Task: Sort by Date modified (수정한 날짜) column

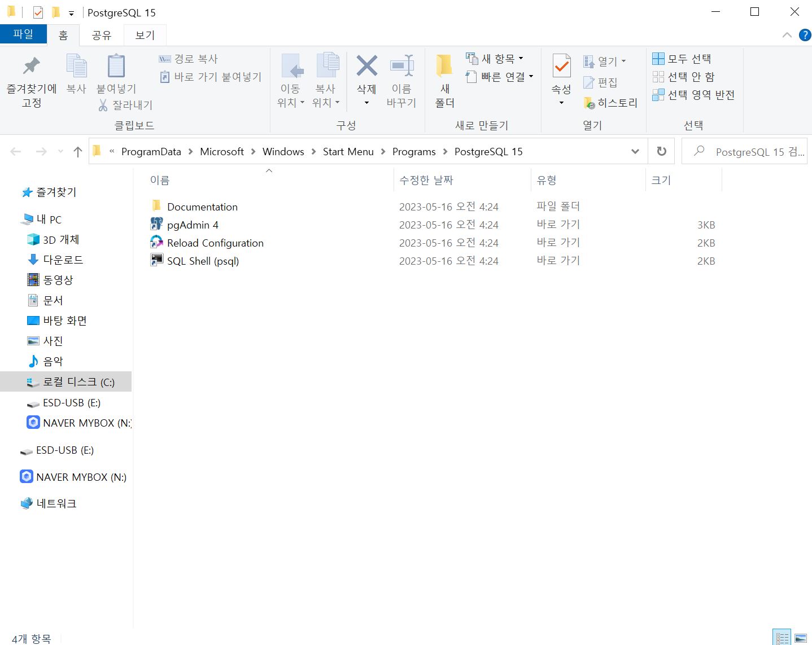Action: click(462, 180)
